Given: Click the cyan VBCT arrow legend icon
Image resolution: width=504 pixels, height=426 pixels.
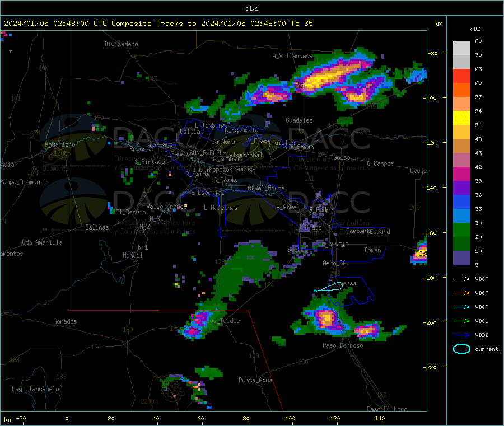Looking at the screenshot, I should pos(461,307).
